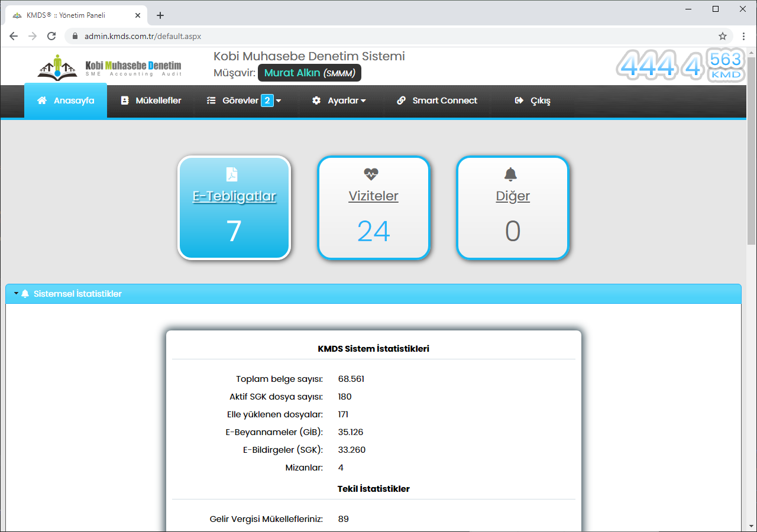Open the Ayarlar dropdown menu
Viewport: 757px width, 532px height.
[x=339, y=100]
